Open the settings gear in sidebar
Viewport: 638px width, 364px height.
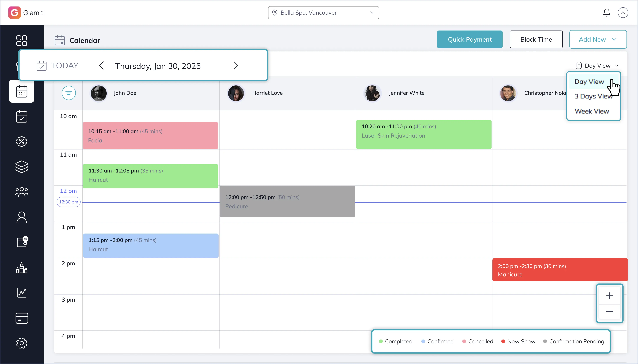[x=22, y=343]
